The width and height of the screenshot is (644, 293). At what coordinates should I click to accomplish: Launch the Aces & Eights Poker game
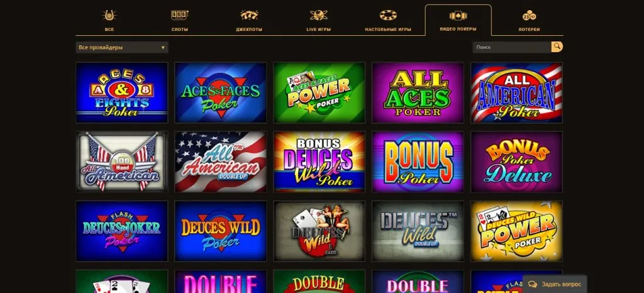point(121,93)
